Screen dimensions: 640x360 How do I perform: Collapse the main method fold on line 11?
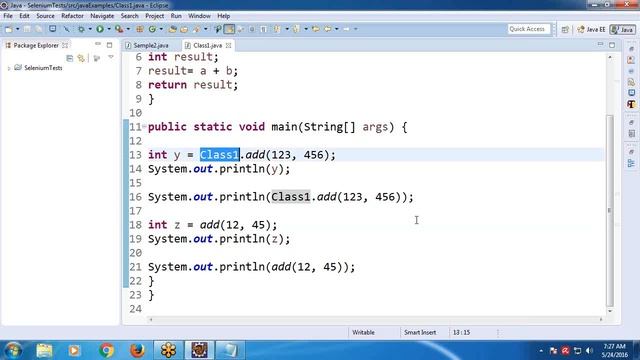pos(144,126)
